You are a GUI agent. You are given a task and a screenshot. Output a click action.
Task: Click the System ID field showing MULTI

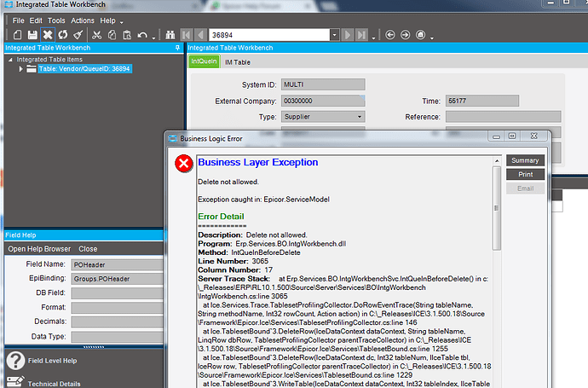pyautogui.click(x=323, y=84)
